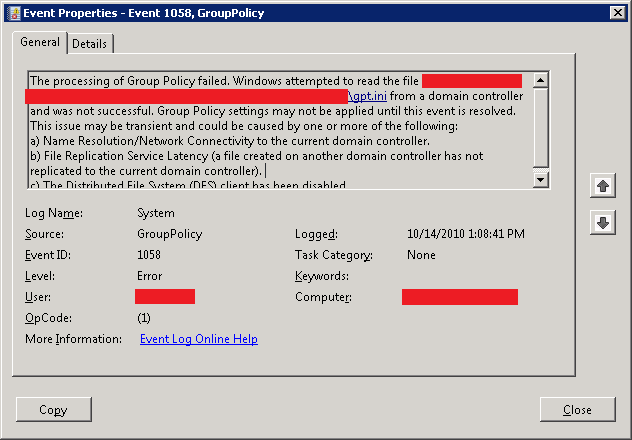This screenshot has height=440, width=632.
Task: Click the 'Source:' label
Action: 44,234
